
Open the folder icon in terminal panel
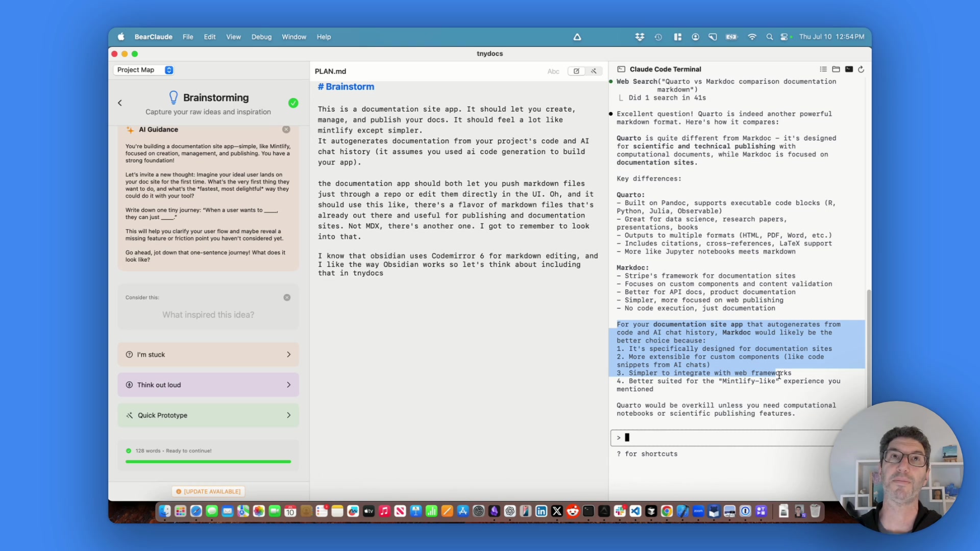(x=836, y=69)
